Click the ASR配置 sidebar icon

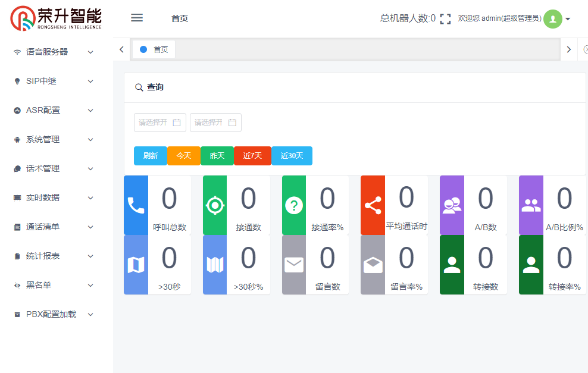click(x=17, y=111)
